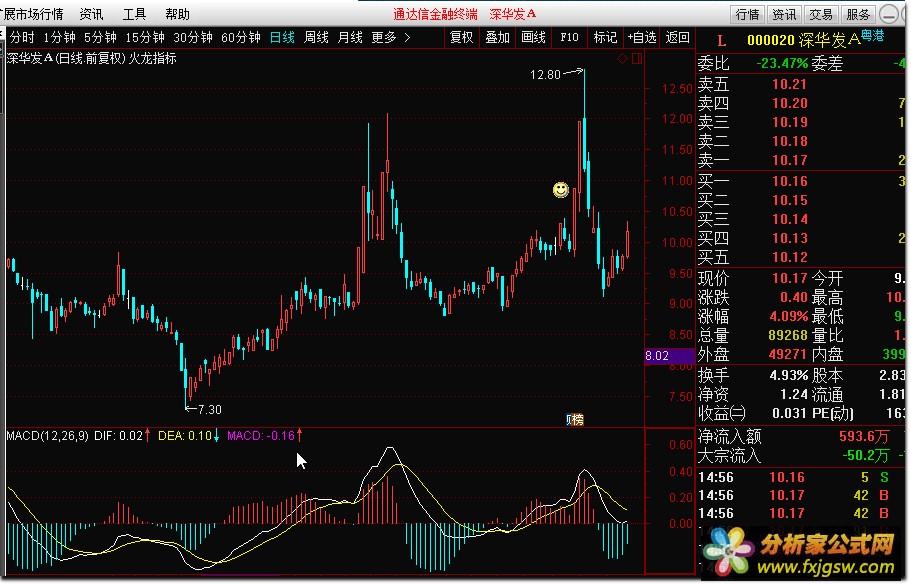Viewport: 911px width, 584px height.
Task: Click the 卖一 ask row at 10.17
Action: pos(802,160)
